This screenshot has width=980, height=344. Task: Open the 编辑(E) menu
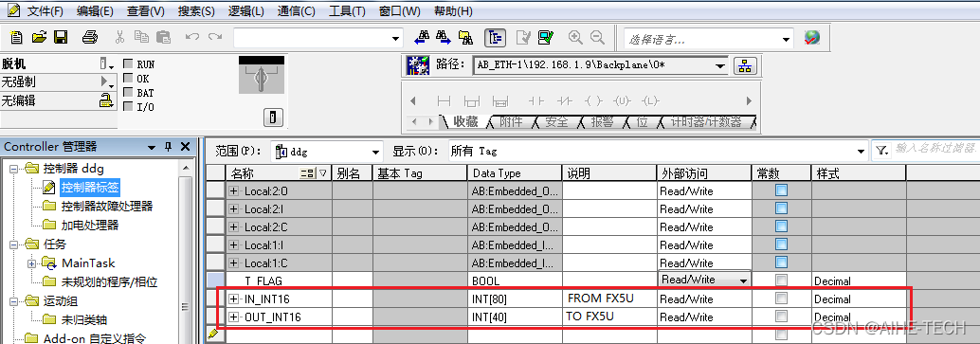pyautogui.click(x=95, y=10)
